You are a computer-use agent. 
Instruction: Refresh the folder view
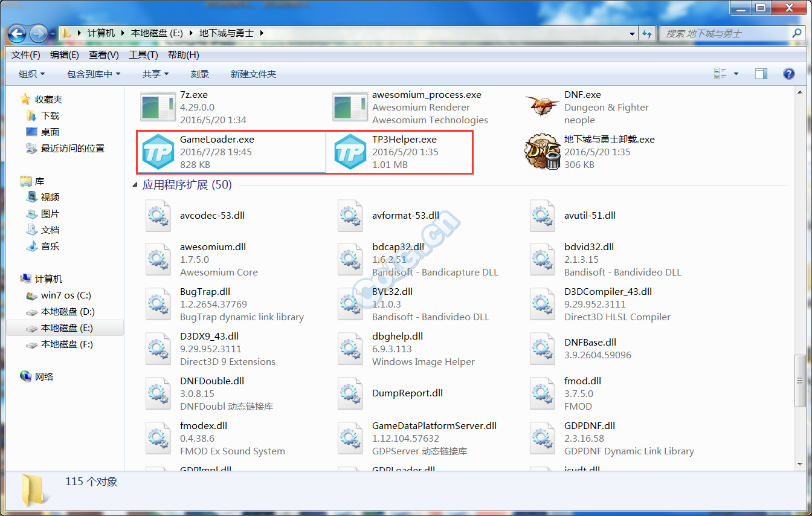pyautogui.click(x=647, y=33)
